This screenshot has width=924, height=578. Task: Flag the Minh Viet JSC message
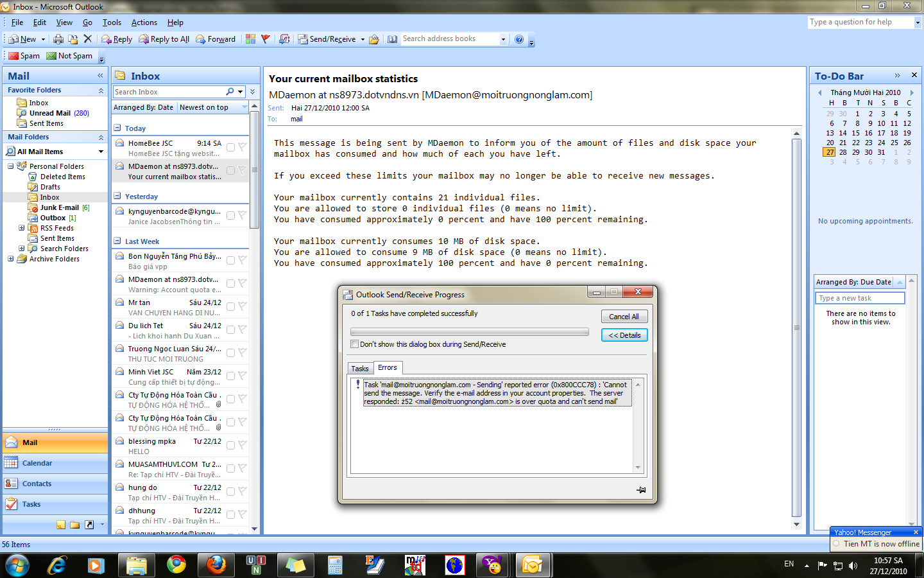[x=242, y=376]
